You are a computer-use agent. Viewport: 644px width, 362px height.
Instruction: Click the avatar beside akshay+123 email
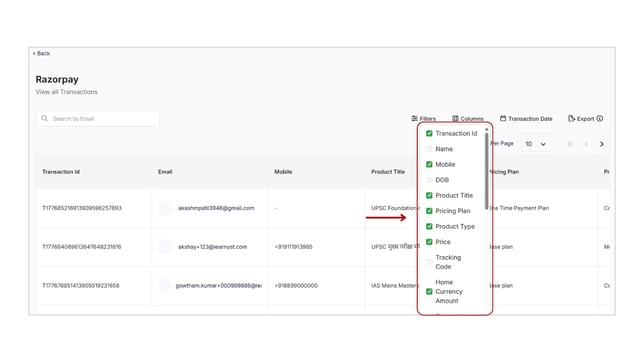[x=166, y=247]
